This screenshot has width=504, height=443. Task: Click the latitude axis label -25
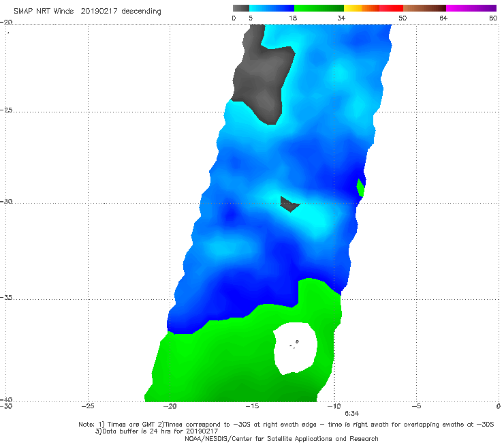click(6, 110)
